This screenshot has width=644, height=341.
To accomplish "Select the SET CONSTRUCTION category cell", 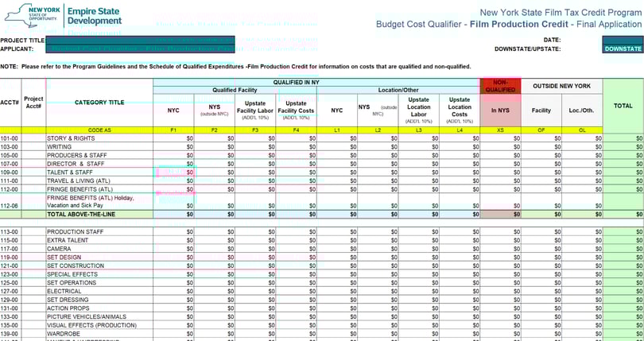I will [x=99, y=265].
